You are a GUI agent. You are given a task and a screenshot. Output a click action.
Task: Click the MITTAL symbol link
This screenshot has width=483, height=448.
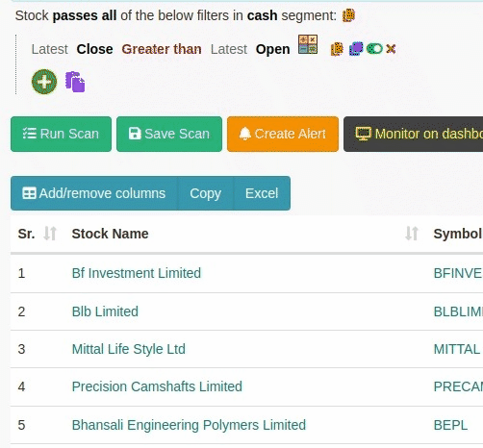click(x=457, y=349)
